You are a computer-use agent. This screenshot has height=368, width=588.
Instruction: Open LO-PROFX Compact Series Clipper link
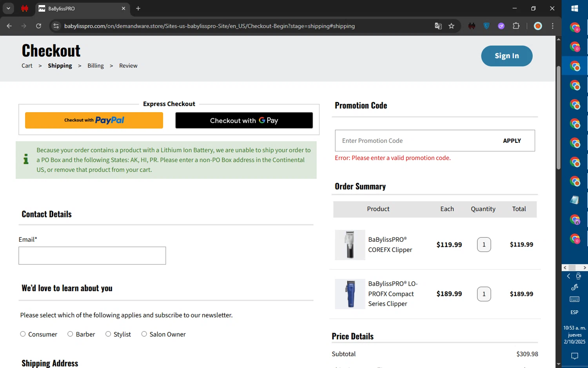[393, 293]
